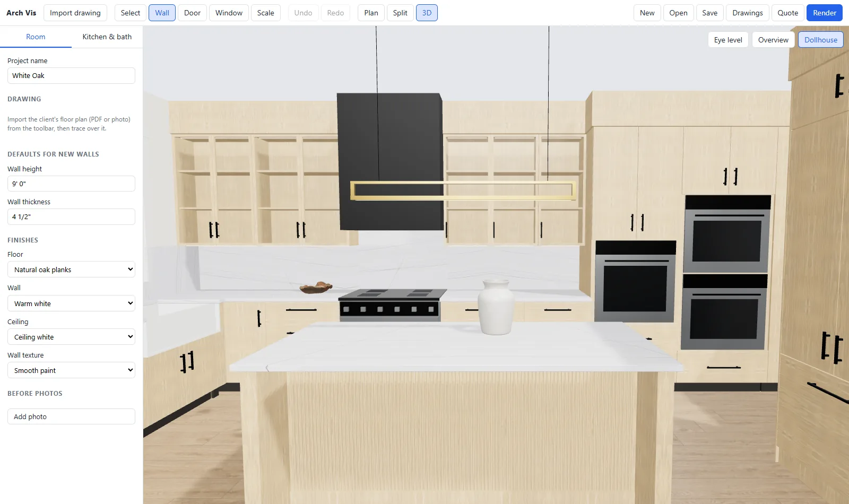
Task: Click the blue Render button
Action: coord(825,13)
